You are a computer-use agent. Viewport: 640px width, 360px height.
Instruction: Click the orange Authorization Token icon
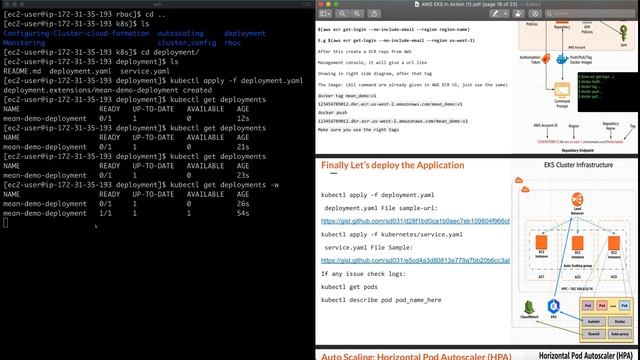point(546,59)
